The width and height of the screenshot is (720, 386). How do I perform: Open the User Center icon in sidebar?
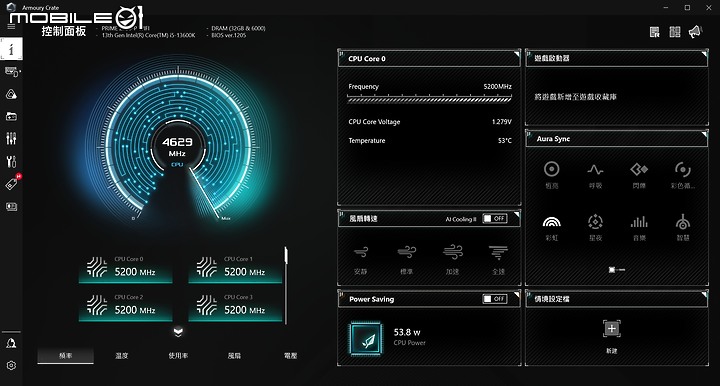coord(11,343)
